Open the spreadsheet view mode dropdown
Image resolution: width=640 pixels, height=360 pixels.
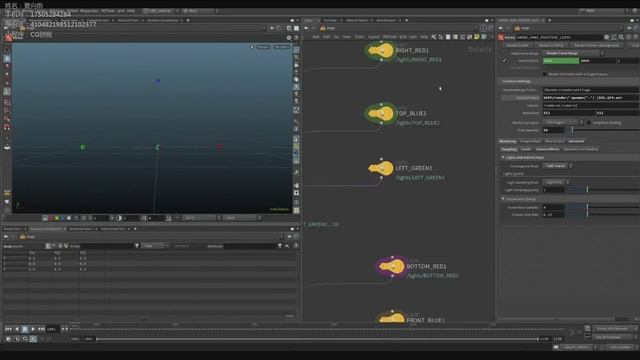point(155,246)
